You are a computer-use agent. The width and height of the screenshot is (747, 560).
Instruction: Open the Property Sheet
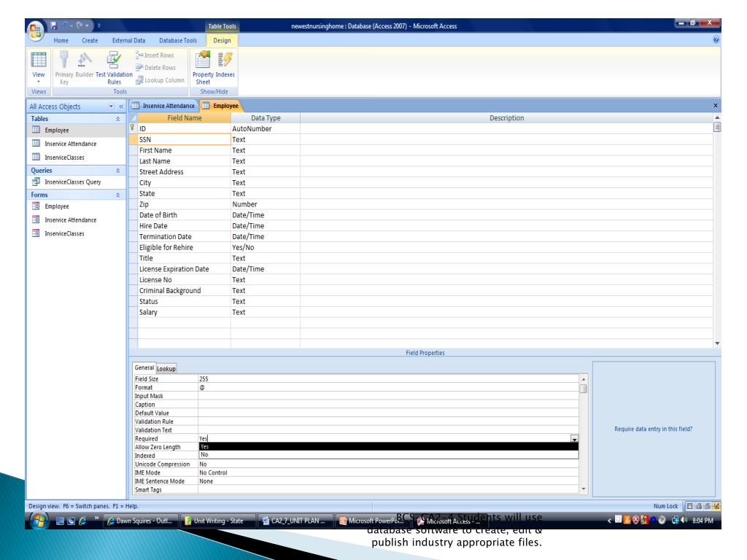203,68
